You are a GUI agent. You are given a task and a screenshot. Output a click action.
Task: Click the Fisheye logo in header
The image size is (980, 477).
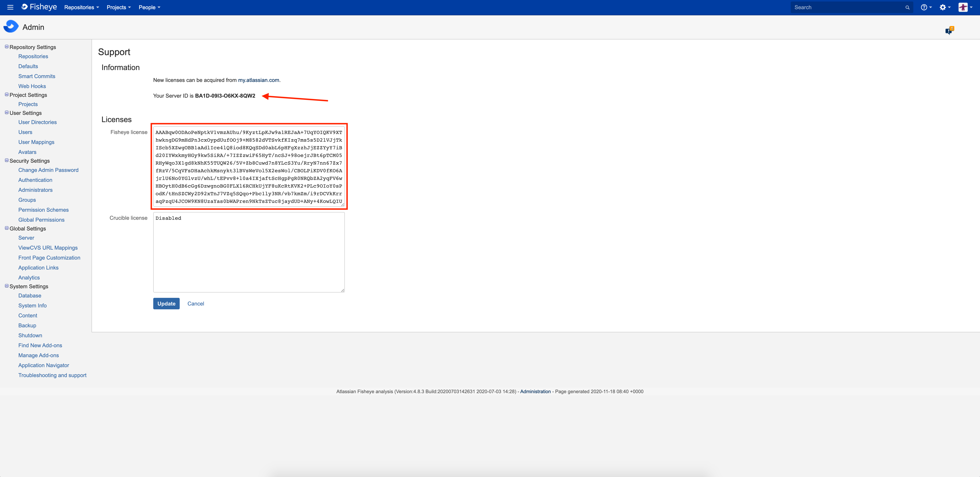coord(39,7)
